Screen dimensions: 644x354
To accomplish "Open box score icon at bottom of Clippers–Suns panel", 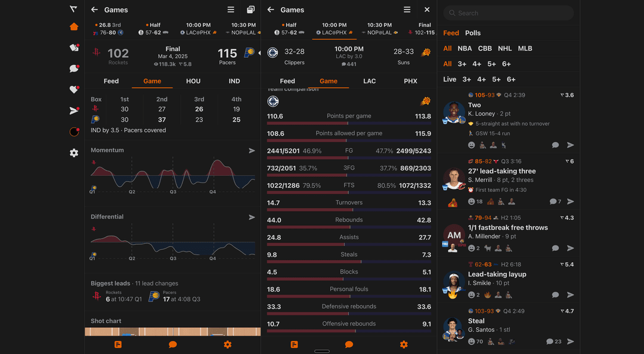I will (x=294, y=344).
